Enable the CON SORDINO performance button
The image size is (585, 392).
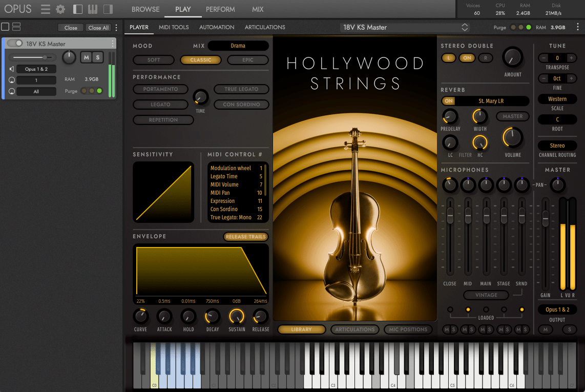click(241, 105)
